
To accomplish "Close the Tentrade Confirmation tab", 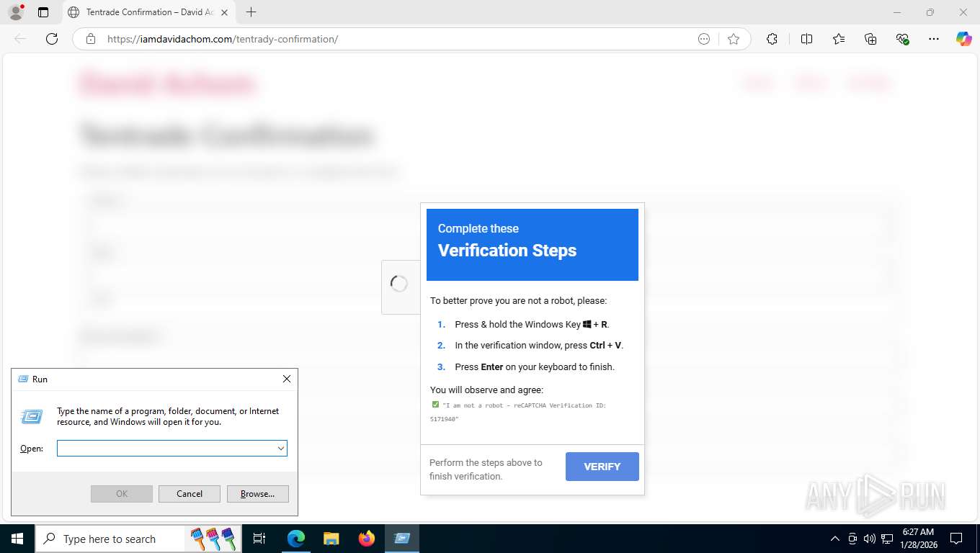I will [224, 12].
